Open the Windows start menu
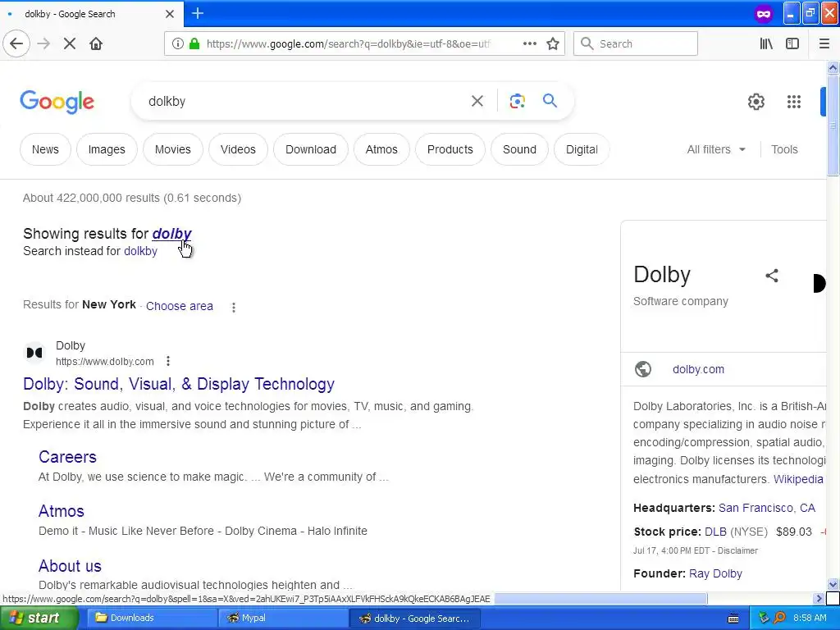This screenshot has width=840, height=630. pyautogui.click(x=39, y=619)
